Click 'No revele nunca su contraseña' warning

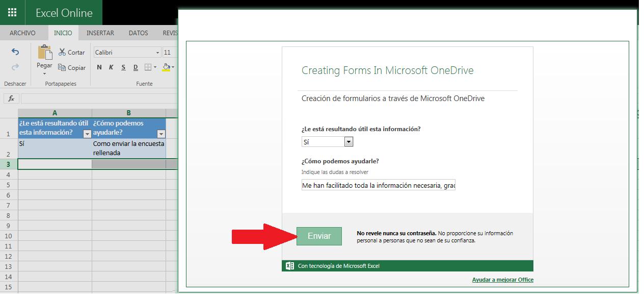396,233
